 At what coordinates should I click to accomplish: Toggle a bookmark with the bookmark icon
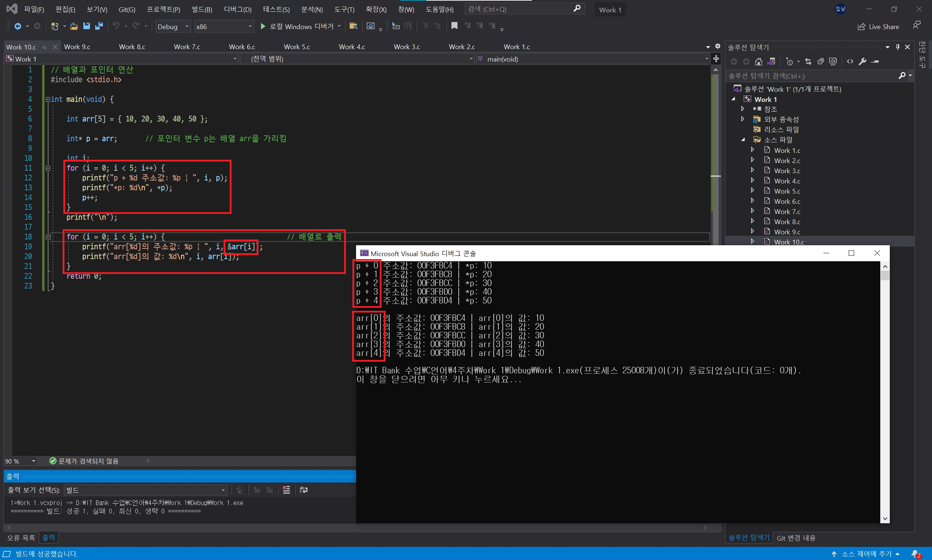[x=454, y=26]
